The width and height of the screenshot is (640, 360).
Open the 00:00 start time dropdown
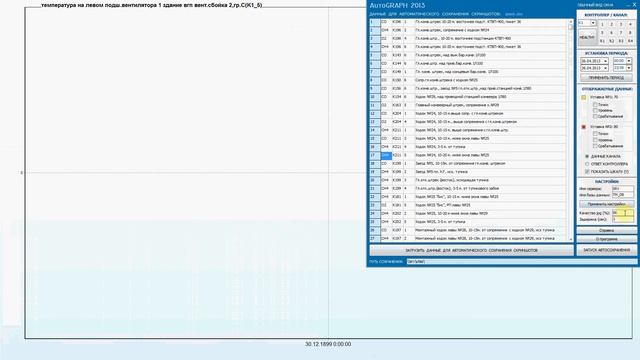(x=629, y=61)
